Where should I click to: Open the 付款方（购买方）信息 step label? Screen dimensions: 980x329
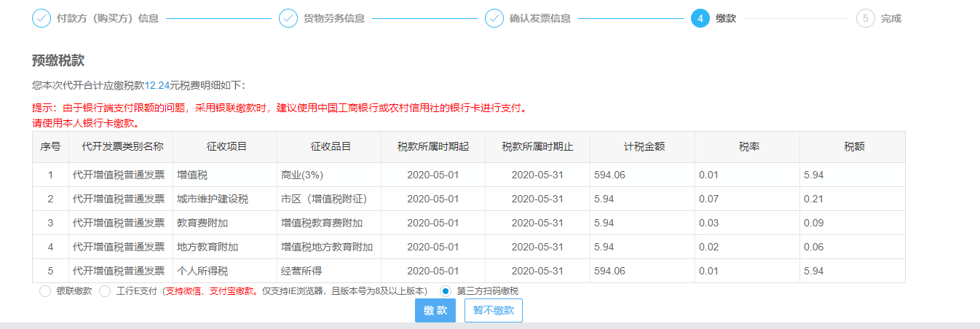pos(108,18)
